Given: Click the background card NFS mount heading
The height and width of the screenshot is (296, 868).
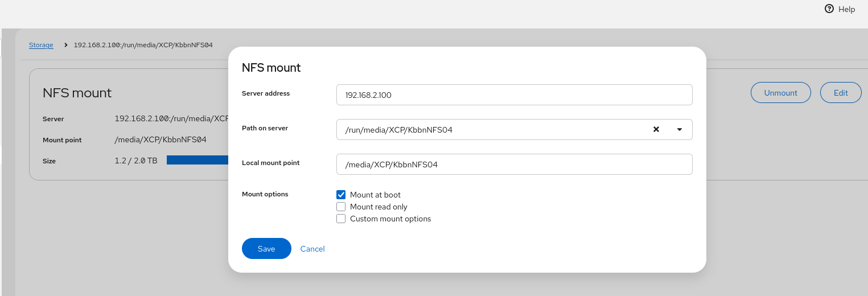Looking at the screenshot, I should click(77, 93).
